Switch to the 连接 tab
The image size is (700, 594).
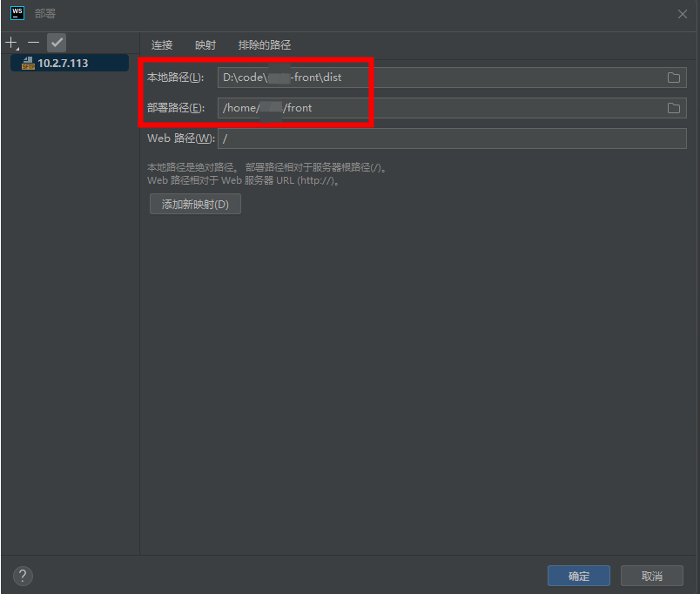tap(162, 45)
